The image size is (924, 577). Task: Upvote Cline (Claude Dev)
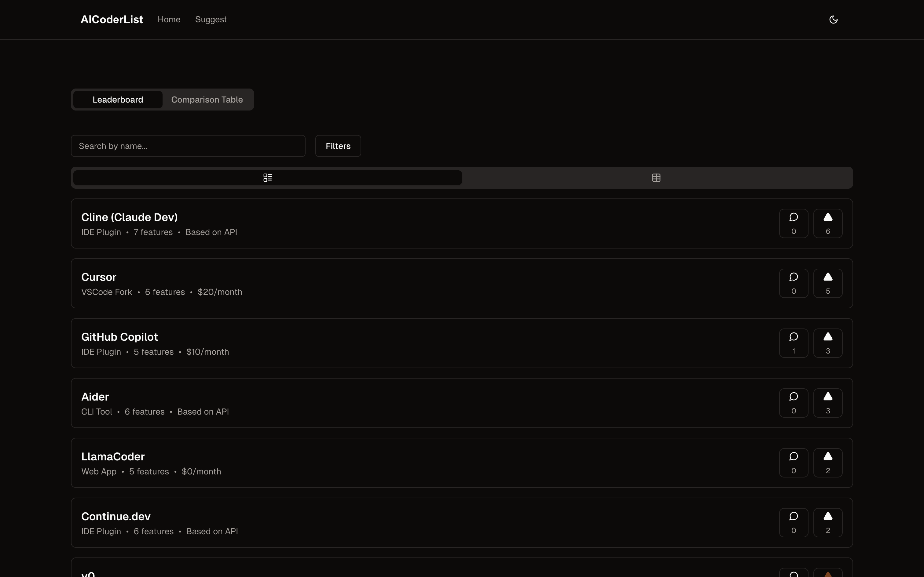pos(827,223)
